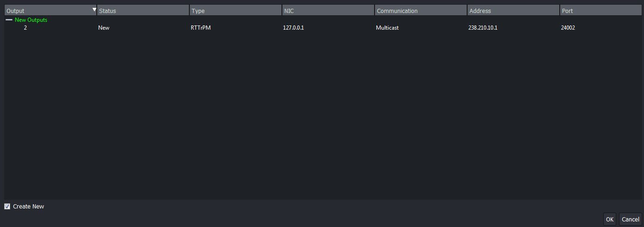The height and width of the screenshot is (227, 644).
Task: Click the New status cell
Action: coord(104,28)
